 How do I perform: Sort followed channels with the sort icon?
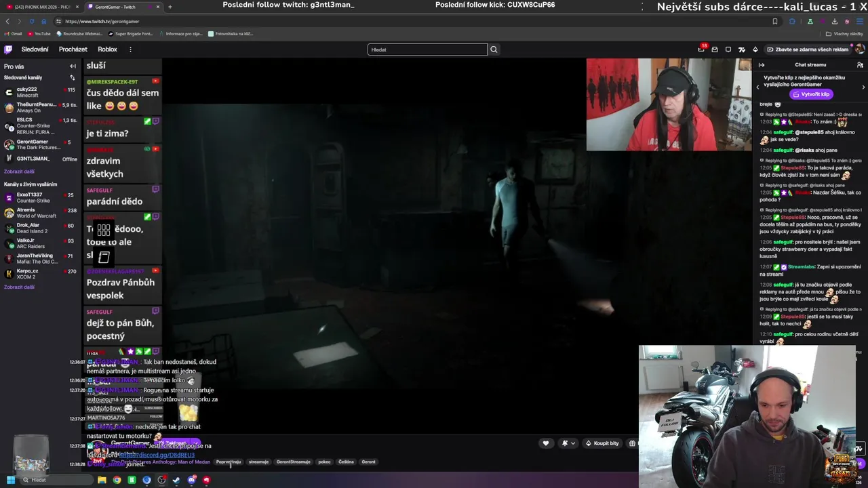tap(73, 78)
